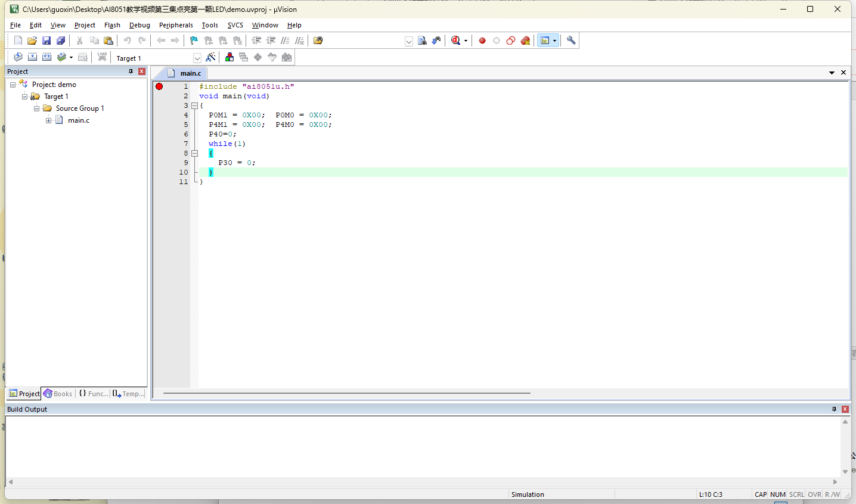Click the Insert breakpoint red dot icon
The width and height of the screenshot is (856, 504).
click(482, 41)
